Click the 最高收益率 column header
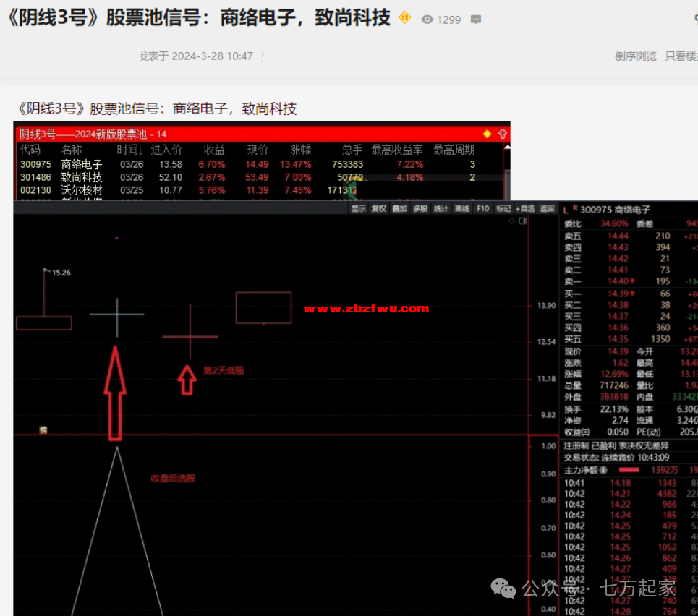Screen dimensions: 698x616 pyautogui.click(x=397, y=150)
